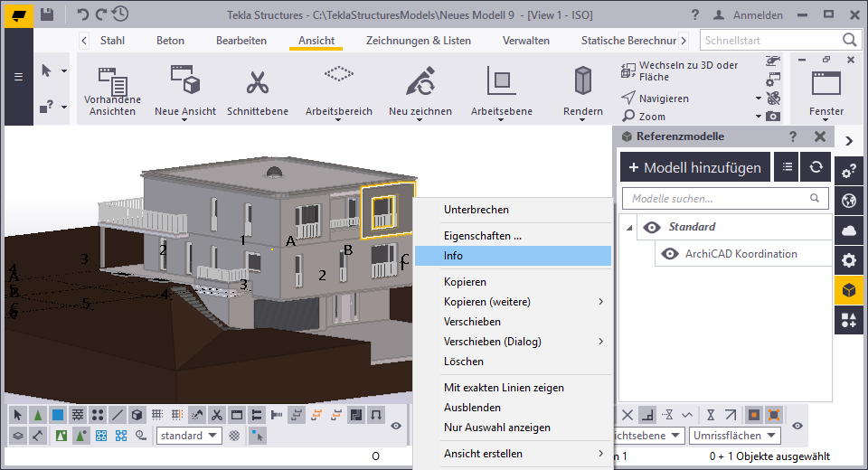Toggle the diagonal line selection switch

click(118, 415)
